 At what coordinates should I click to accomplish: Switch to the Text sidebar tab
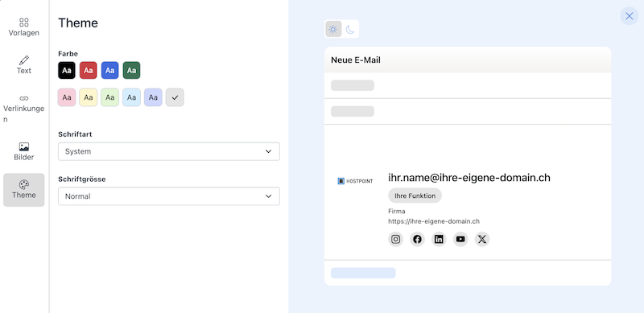coord(24,65)
